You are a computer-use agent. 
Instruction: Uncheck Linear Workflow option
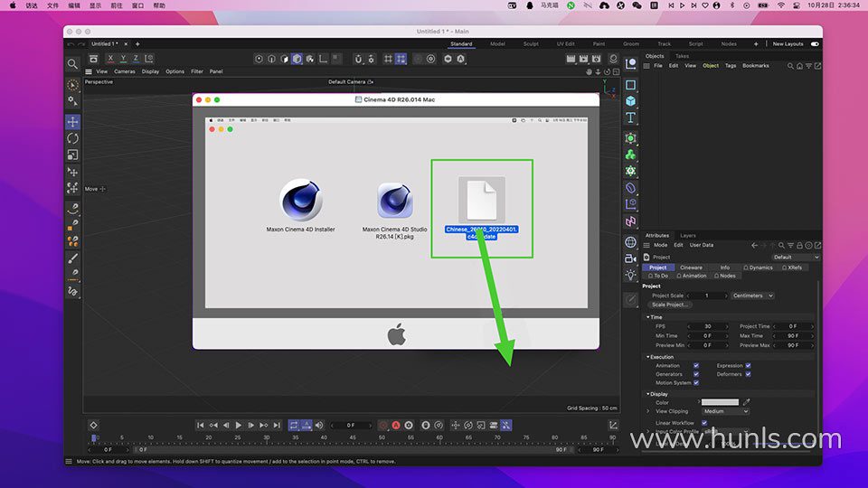click(704, 423)
